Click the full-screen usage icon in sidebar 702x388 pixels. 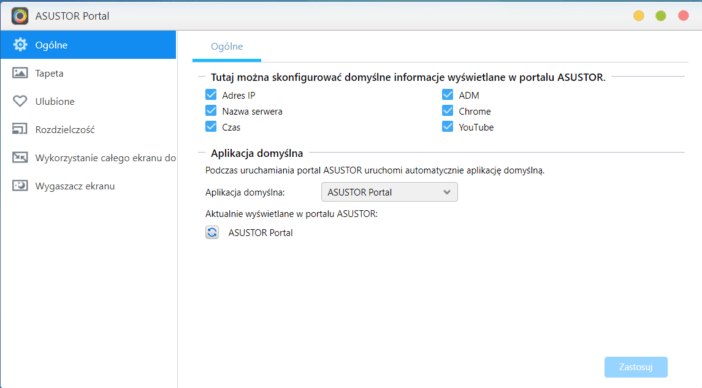coord(20,158)
